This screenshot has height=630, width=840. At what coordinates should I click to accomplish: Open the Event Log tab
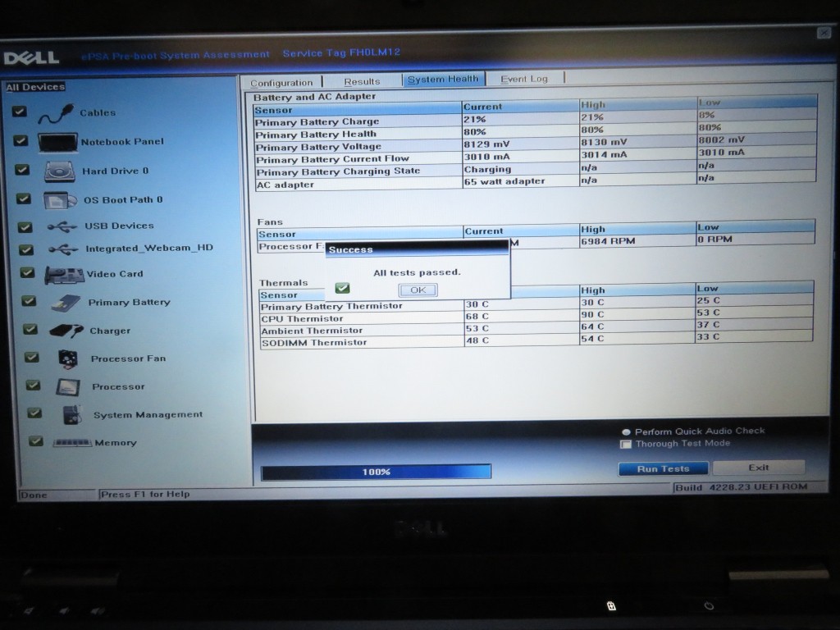524,79
